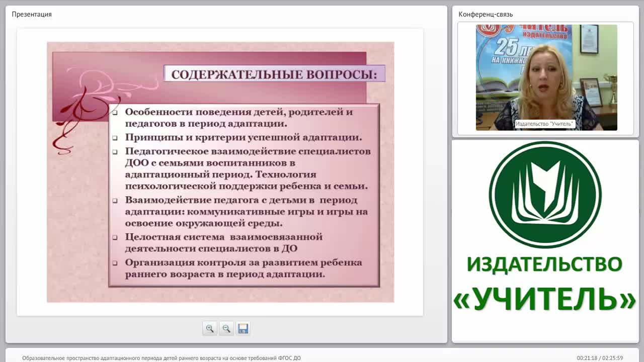Save the presentation with the floppy disk icon
The image size is (644, 362).
coord(243,328)
